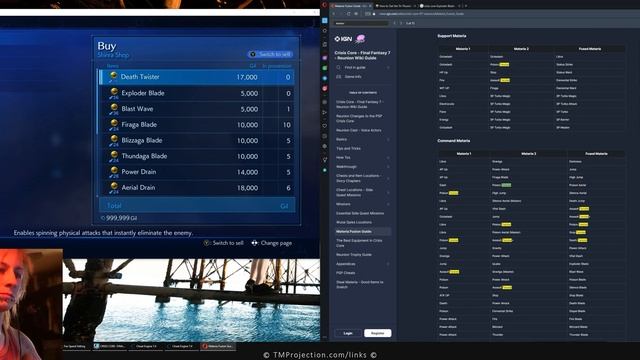Click the materia orb beside Firaga Blade
This screenshot has width=640, height=360.
[114, 123]
